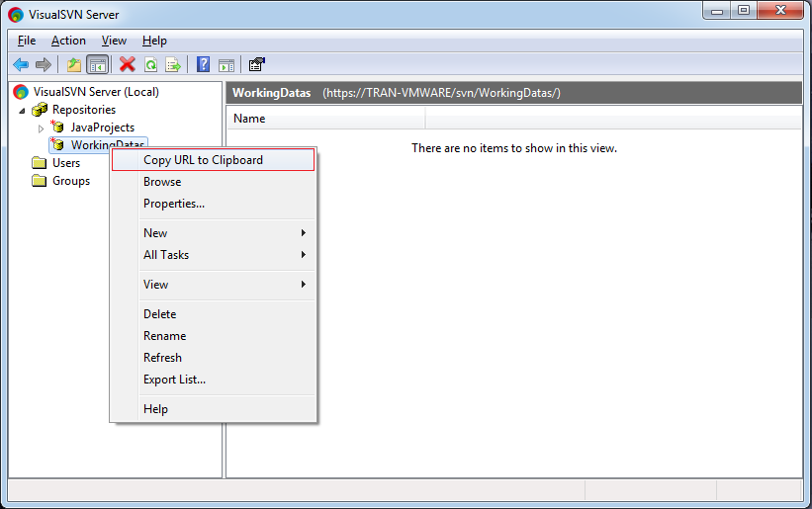Choose Properties... from context menu
The image size is (812, 509).
coord(213,204)
